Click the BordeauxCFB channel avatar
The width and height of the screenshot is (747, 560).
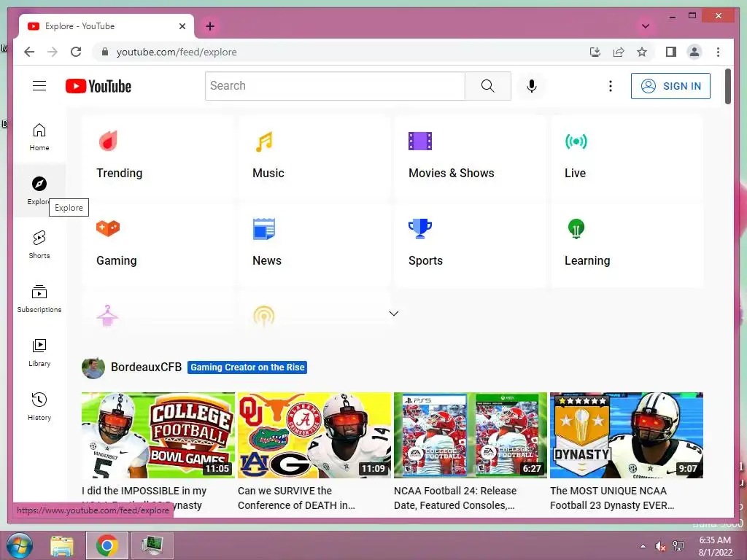tap(93, 367)
